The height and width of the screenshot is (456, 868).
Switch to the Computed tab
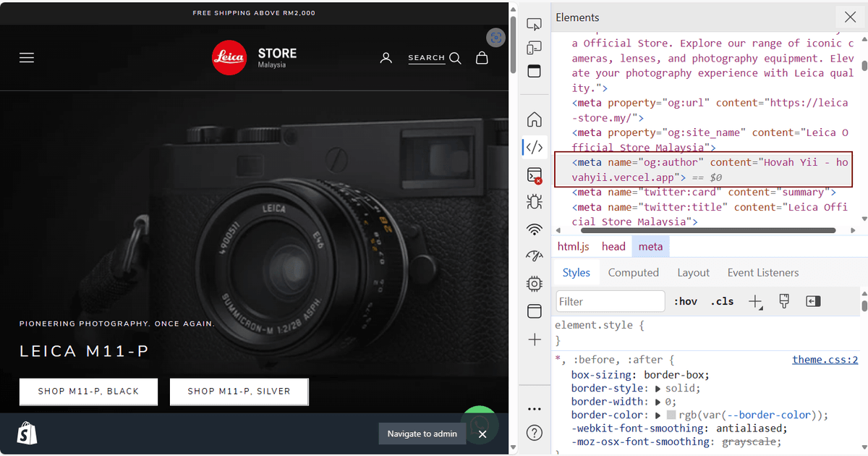coord(634,272)
